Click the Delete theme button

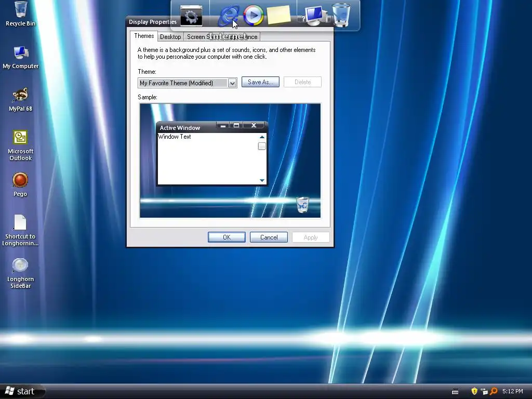click(302, 82)
